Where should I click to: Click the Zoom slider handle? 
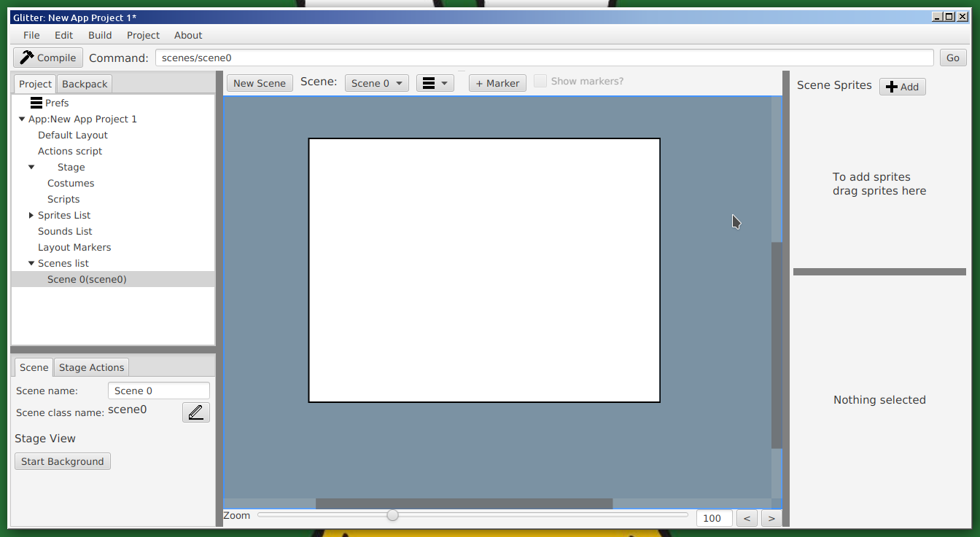392,515
